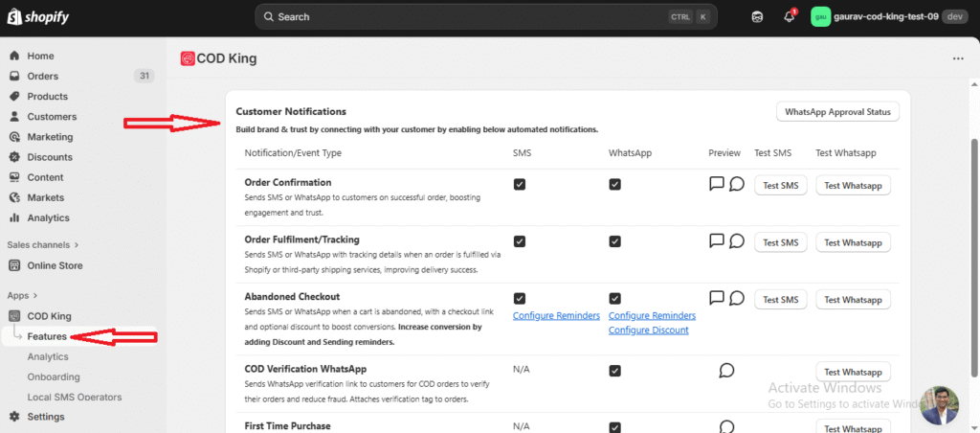980x433 pixels.
Task: Open Configure Discount link under Abandoned Checkout
Action: pos(648,330)
